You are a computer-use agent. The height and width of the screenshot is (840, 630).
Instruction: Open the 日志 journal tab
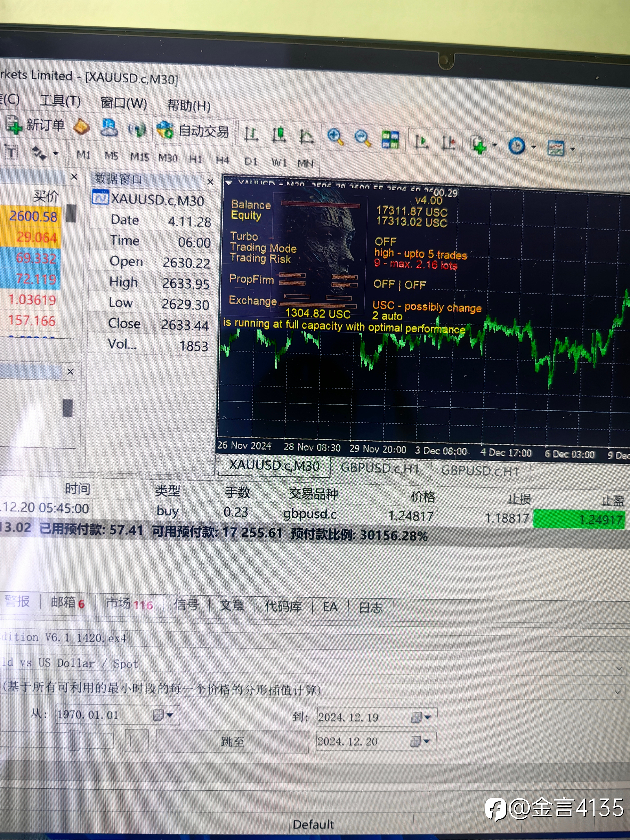coord(371,608)
